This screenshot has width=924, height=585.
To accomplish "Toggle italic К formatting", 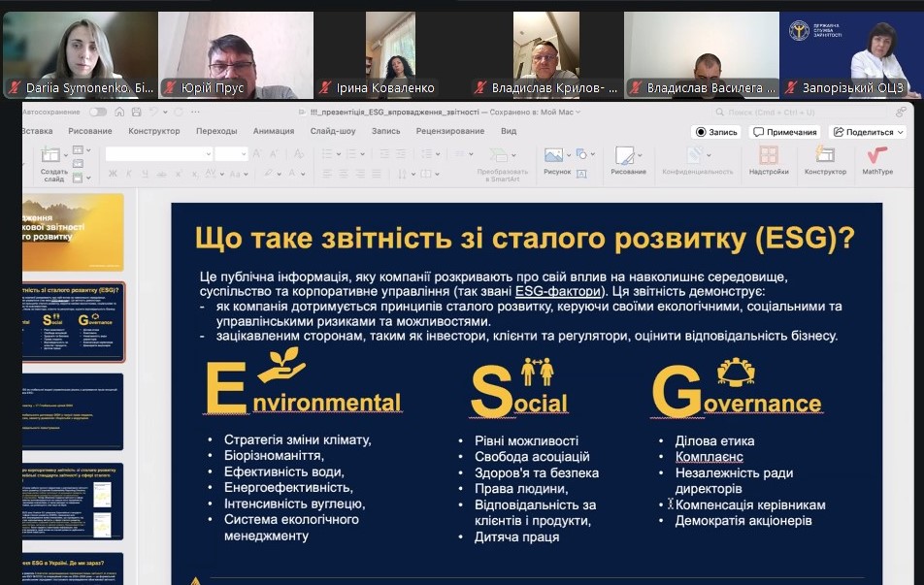I will (127, 174).
